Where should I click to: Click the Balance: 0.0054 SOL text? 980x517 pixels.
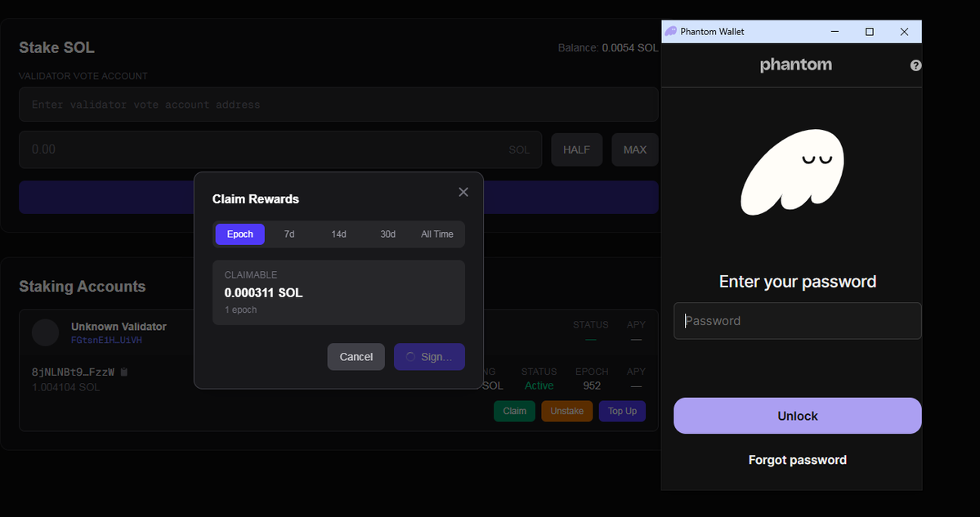(x=608, y=47)
